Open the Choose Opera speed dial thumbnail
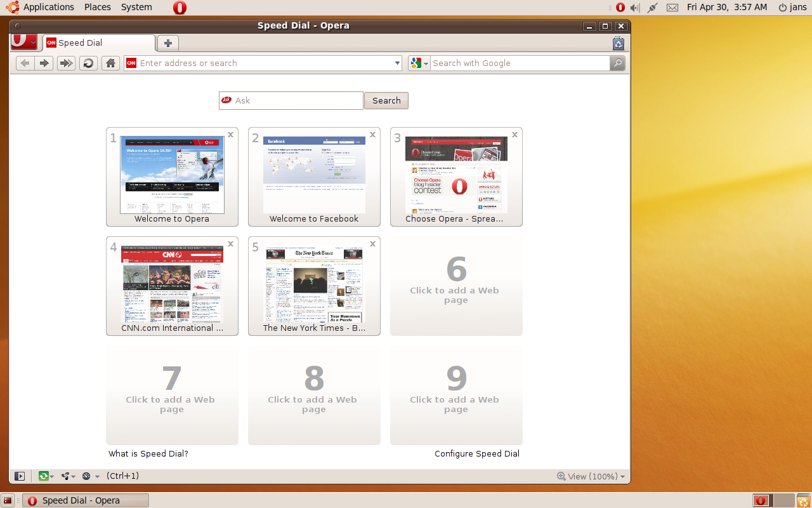Screen dimensions: 812x508 tap(456, 175)
